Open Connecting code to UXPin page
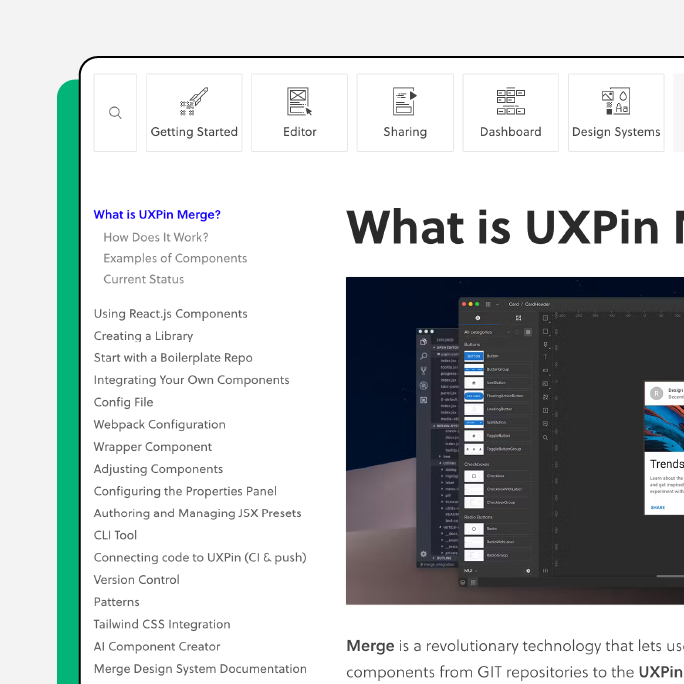 click(200, 557)
